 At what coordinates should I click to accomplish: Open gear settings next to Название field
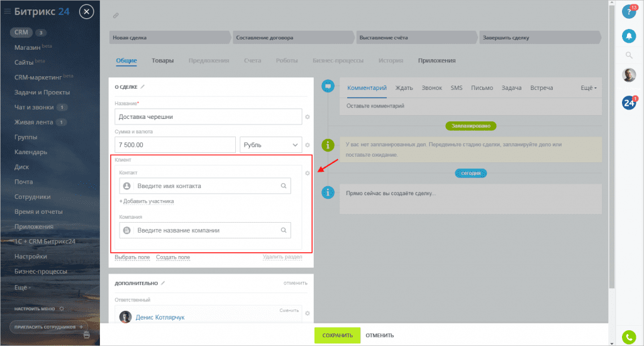308,117
